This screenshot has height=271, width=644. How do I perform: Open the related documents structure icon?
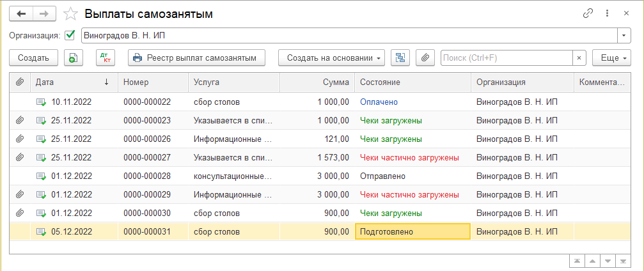click(x=400, y=58)
